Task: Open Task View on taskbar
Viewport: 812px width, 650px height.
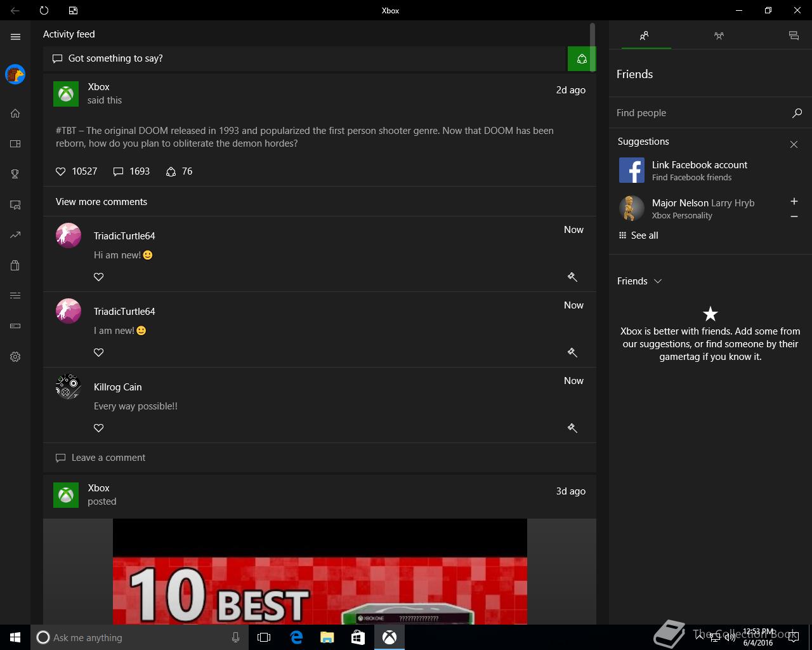Action: coord(264,637)
